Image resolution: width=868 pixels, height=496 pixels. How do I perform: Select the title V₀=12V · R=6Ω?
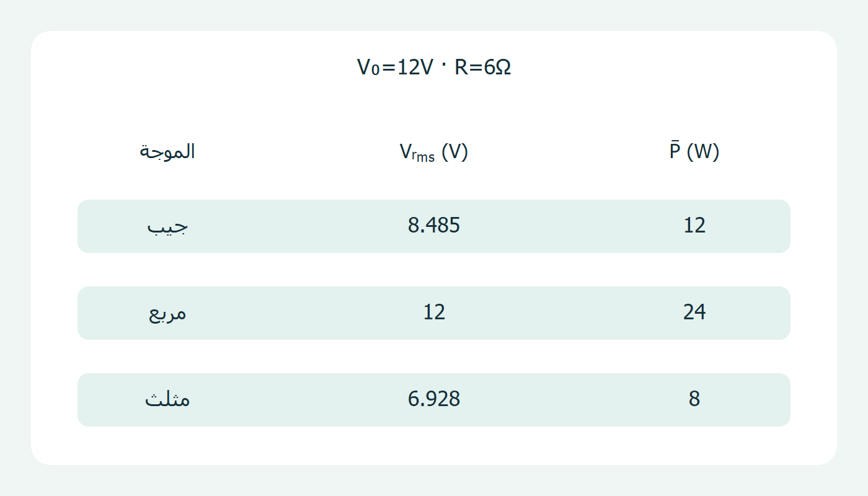click(x=434, y=67)
